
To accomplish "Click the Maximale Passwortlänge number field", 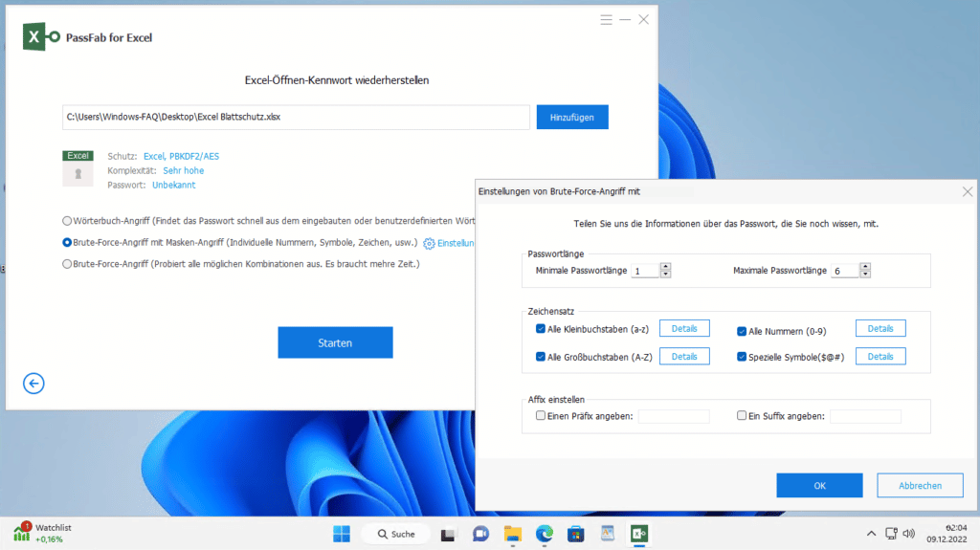I will point(846,271).
